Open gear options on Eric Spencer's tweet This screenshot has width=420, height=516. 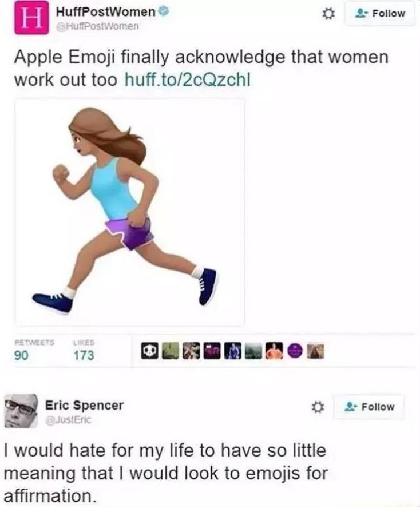[x=318, y=407]
